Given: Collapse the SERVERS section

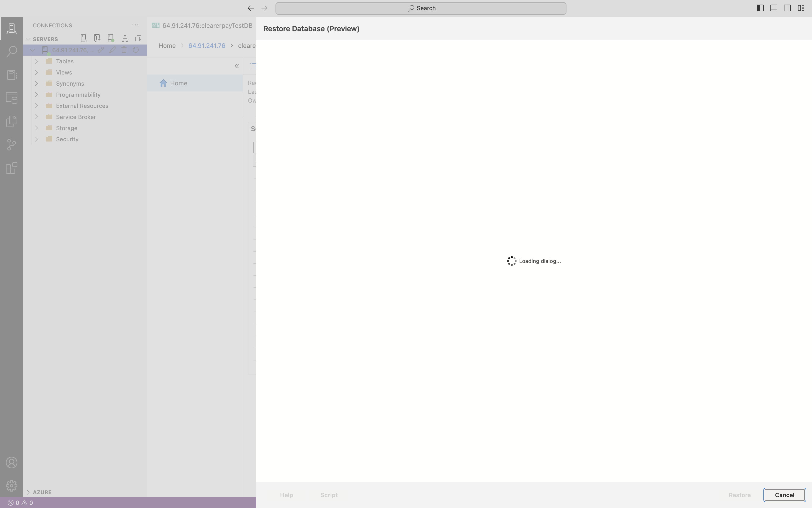Looking at the screenshot, I should point(28,39).
